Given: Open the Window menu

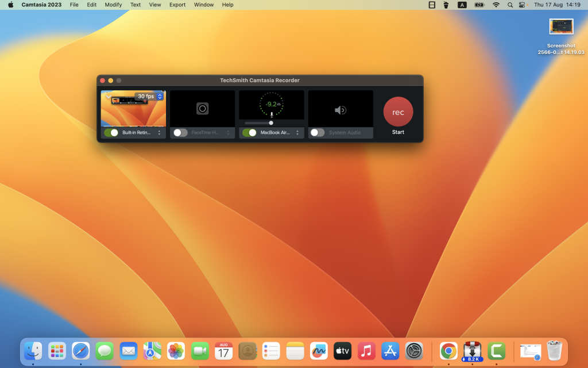Looking at the screenshot, I should 204,5.
